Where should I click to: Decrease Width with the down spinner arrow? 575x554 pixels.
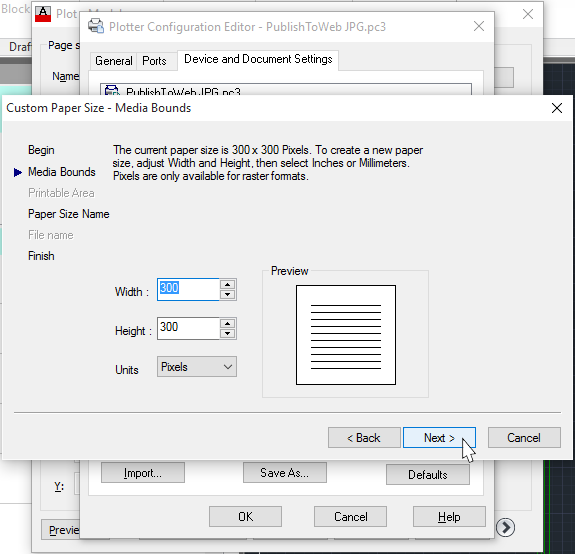click(228, 294)
